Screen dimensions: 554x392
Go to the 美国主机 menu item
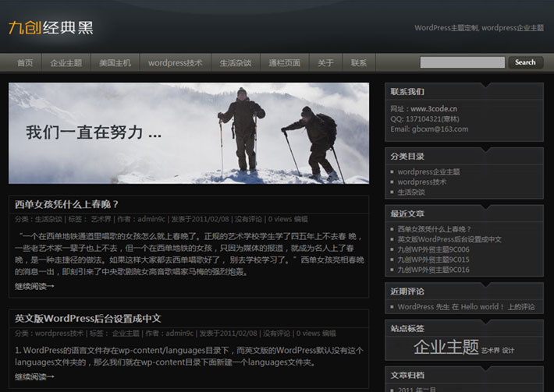pyautogui.click(x=115, y=63)
